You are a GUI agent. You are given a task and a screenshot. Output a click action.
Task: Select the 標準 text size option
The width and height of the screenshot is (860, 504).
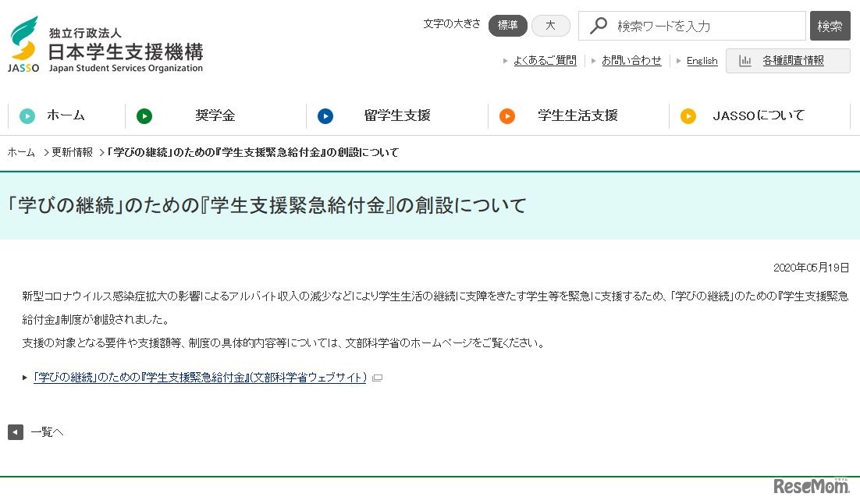(508, 25)
